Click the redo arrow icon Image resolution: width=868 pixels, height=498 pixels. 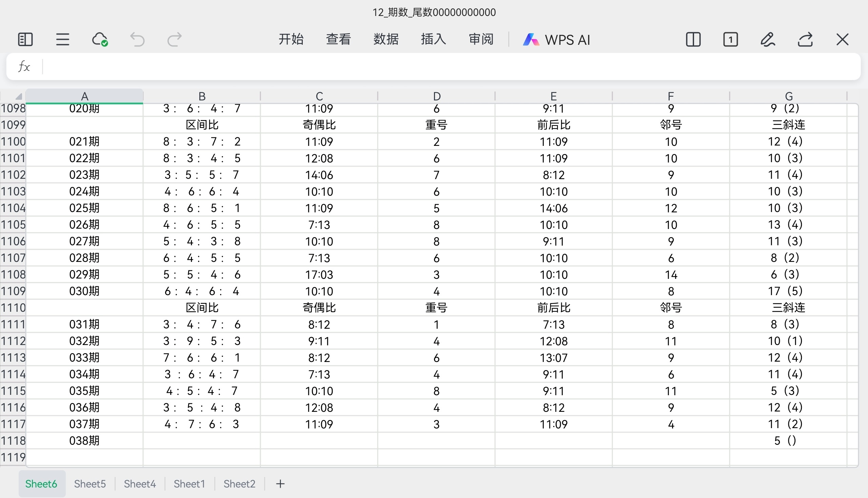click(x=174, y=39)
